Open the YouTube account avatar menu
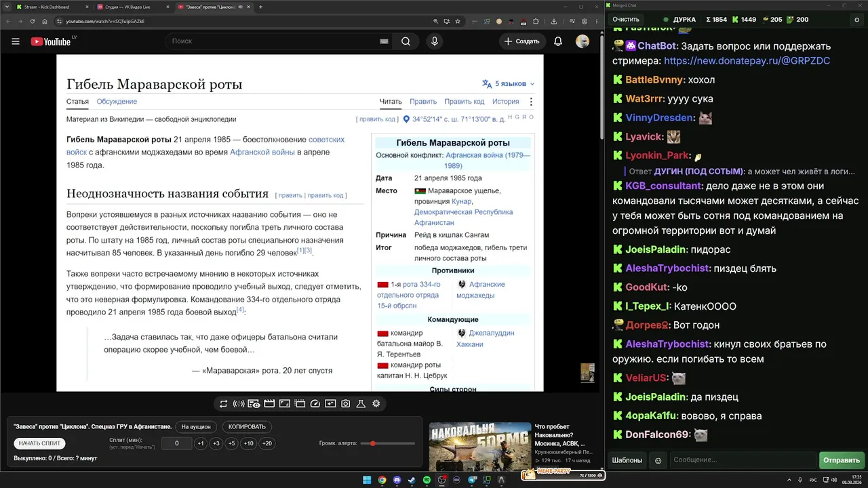Screen dimensions: 868x488 point(583,41)
